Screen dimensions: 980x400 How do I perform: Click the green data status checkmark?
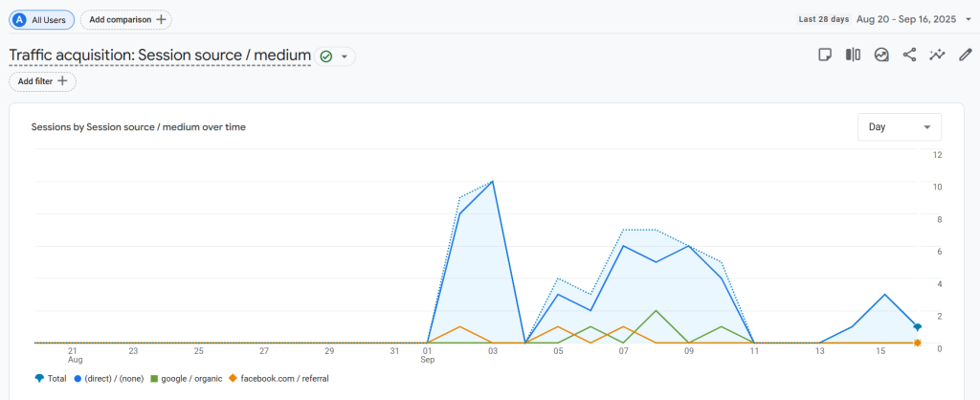326,56
